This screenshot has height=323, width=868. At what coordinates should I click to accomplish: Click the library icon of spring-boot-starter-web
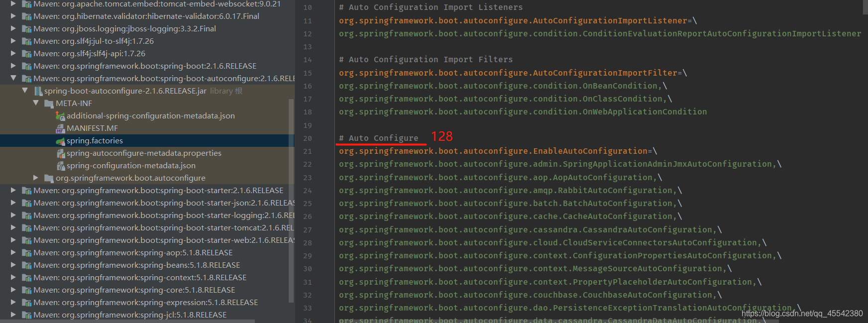click(27, 240)
